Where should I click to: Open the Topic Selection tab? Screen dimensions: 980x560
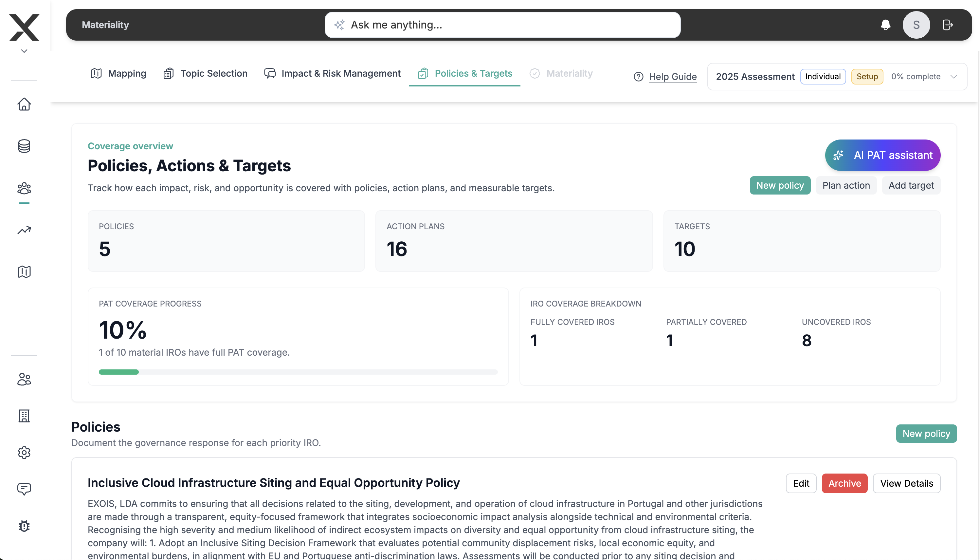tap(205, 73)
